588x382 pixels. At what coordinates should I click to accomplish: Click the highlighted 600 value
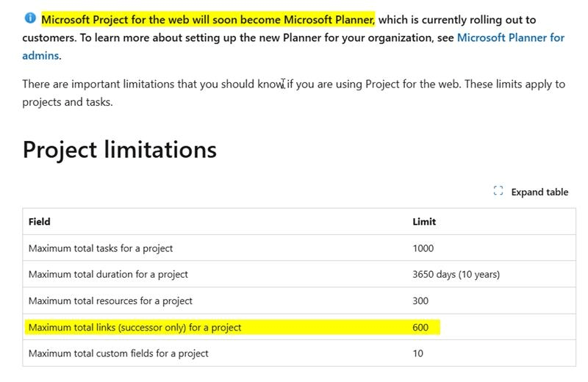[420, 327]
